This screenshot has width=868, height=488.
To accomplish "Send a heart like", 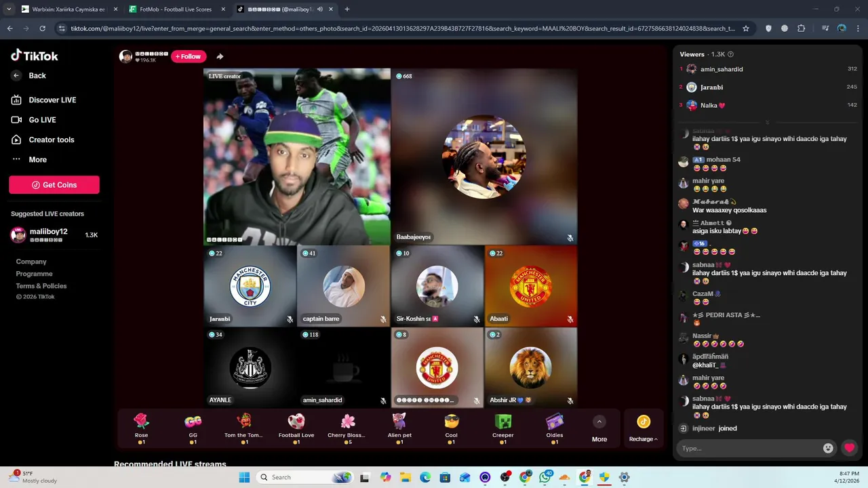I will pos(849,448).
